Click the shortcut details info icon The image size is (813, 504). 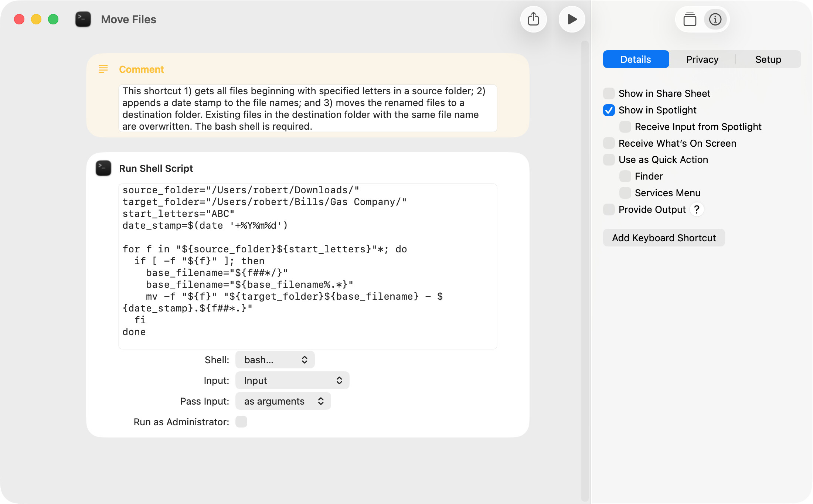click(x=715, y=19)
